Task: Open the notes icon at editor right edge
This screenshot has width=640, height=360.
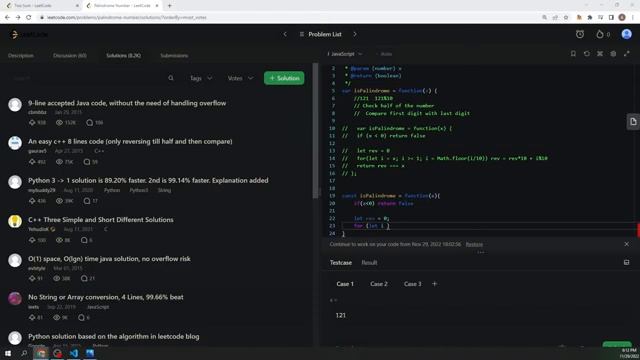Action: 633,122
